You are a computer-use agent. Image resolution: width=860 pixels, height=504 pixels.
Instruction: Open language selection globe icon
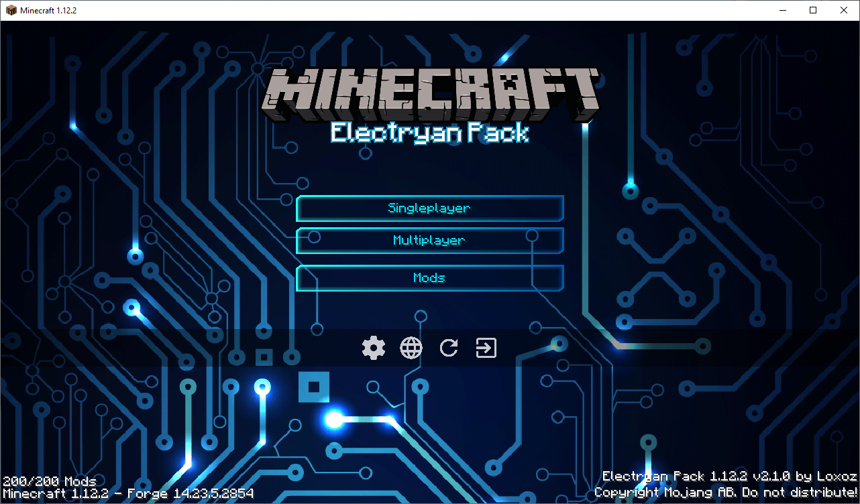(x=411, y=348)
